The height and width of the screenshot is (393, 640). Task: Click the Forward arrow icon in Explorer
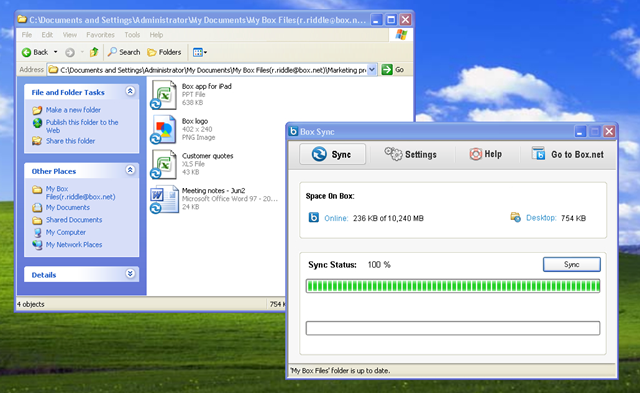point(70,52)
